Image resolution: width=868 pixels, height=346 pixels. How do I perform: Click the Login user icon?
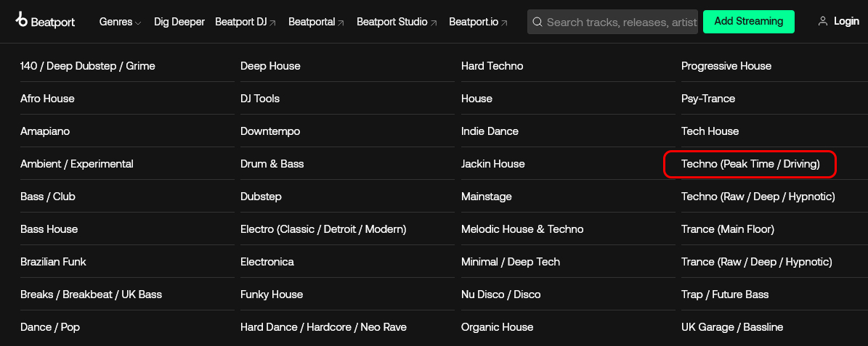(823, 21)
